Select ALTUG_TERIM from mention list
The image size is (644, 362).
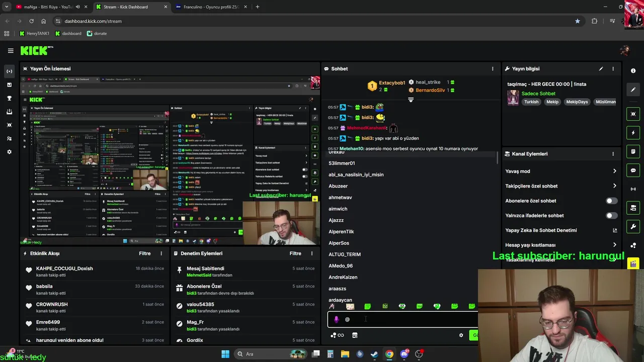pyautogui.click(x=345, y=254)
